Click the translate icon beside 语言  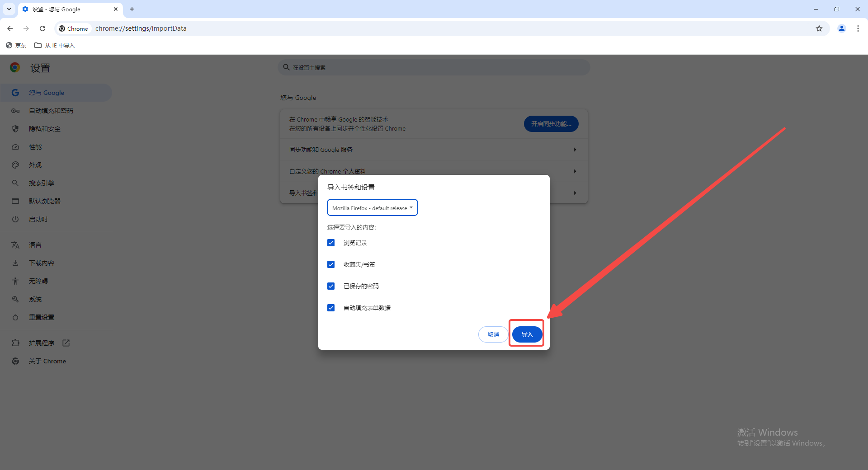15,245
